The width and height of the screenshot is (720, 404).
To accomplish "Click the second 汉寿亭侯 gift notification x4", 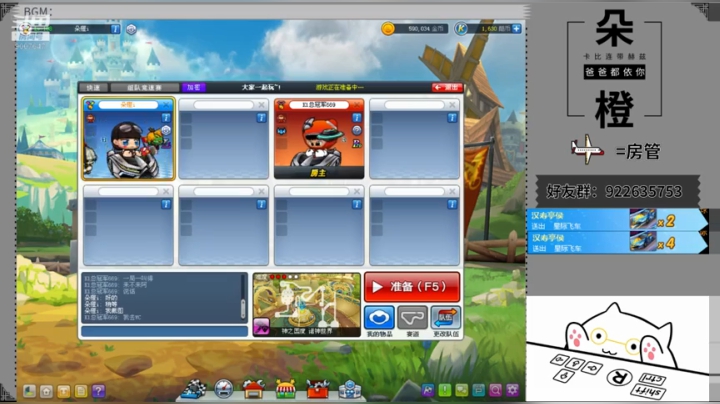I will 617,242.
